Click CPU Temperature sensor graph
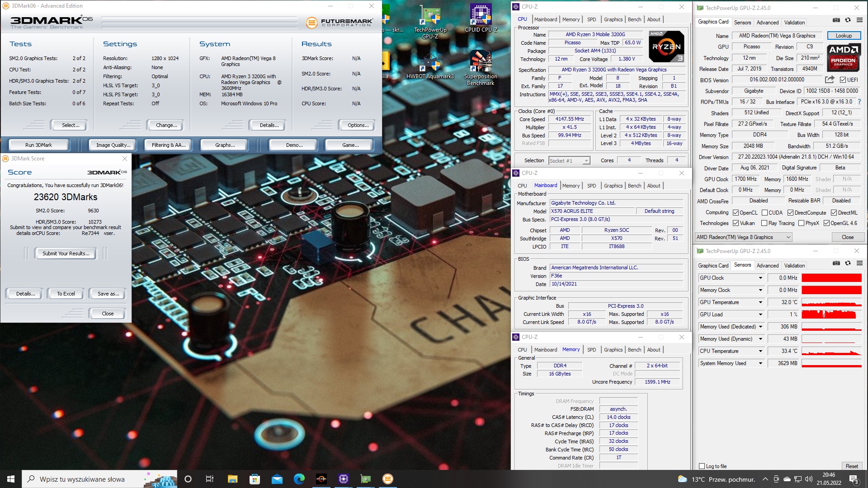Screen dimensions: 868x488 [831, 351]
